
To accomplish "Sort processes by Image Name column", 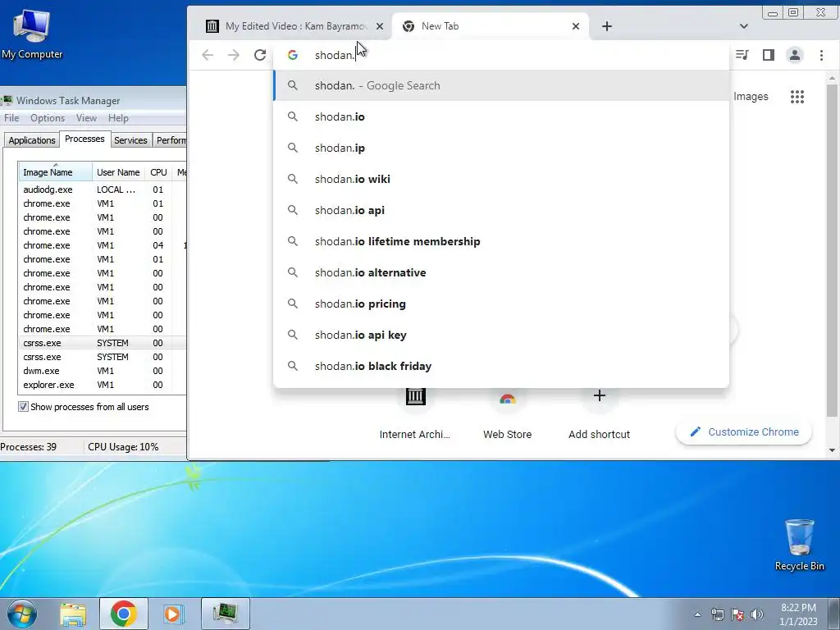I will tap(55, 172).
